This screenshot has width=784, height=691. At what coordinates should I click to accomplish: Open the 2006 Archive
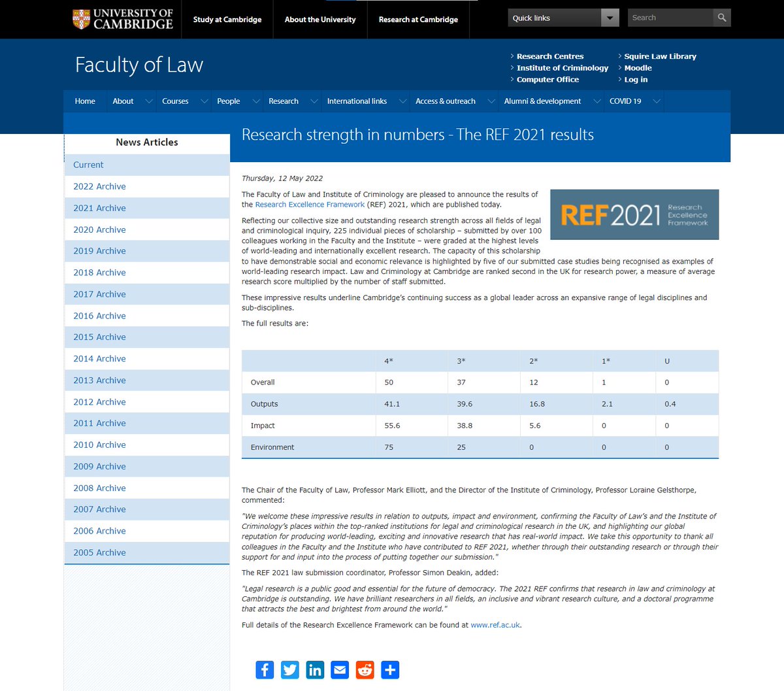point(147,531)
